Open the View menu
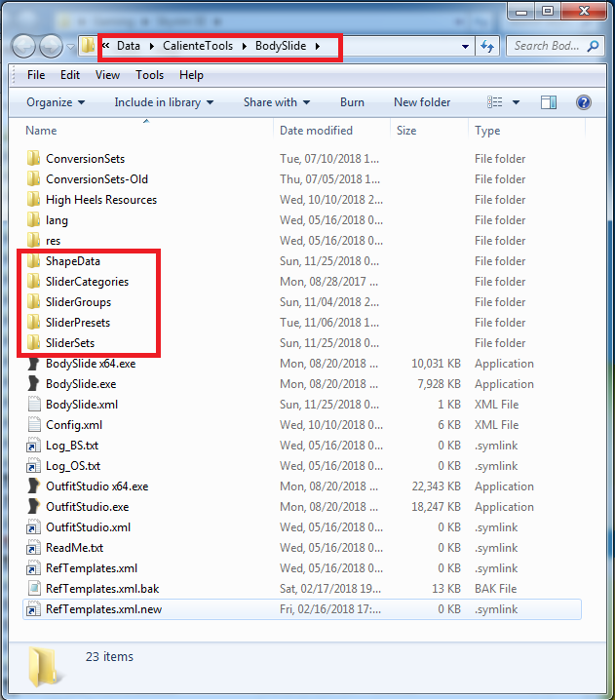 point(107,75)
